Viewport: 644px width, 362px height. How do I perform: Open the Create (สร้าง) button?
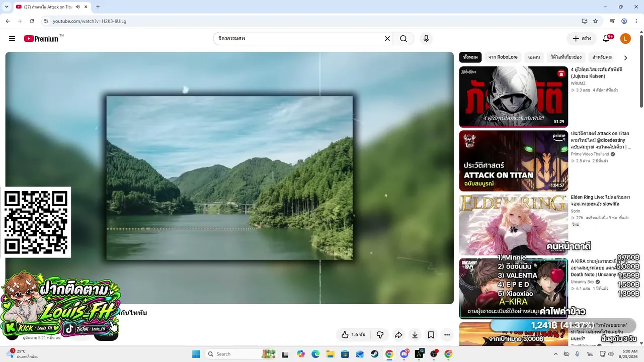[x=582, y=39]
